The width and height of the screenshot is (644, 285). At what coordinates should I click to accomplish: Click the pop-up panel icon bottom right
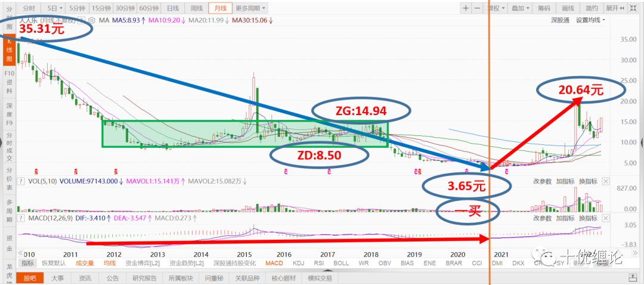[633, 278]
